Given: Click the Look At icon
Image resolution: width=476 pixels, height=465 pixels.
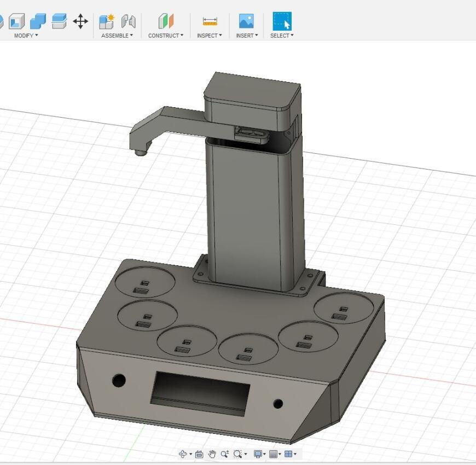Looking at the screenshot, I should [199, 454].
